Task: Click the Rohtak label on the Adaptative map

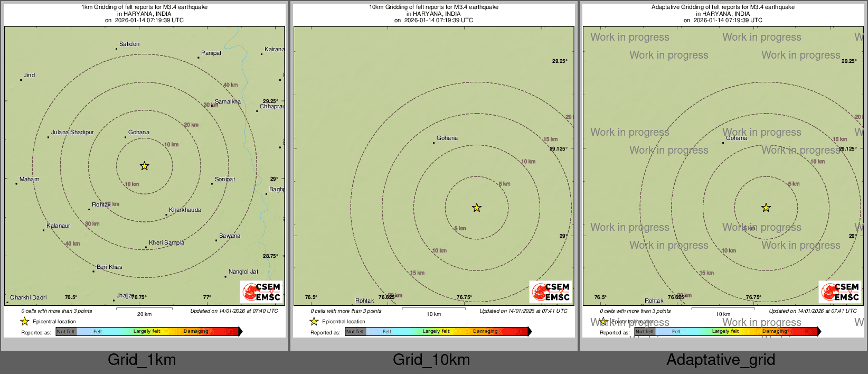Action: (x=654, y=301)
